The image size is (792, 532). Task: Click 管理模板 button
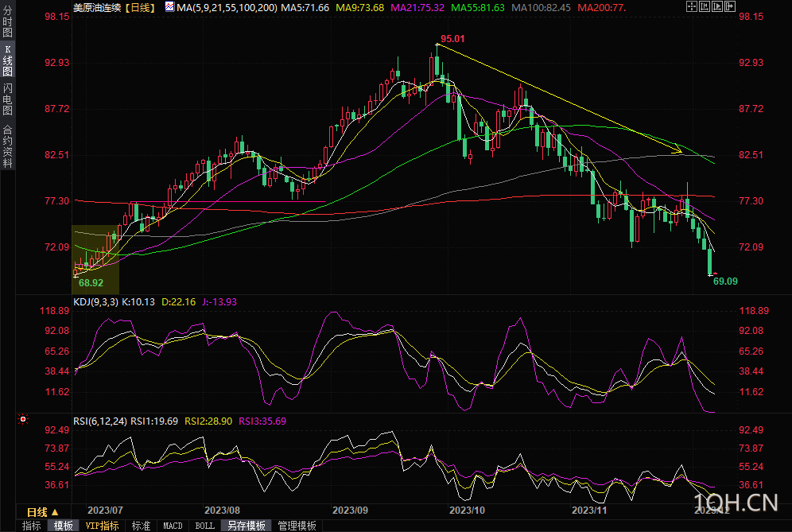[x=297, y=526]
